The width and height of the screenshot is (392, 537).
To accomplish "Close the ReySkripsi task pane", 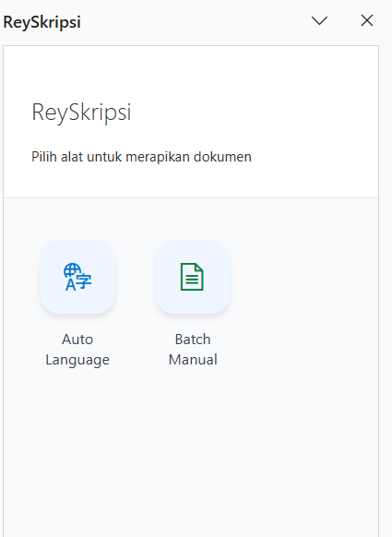I will point(367,21).
